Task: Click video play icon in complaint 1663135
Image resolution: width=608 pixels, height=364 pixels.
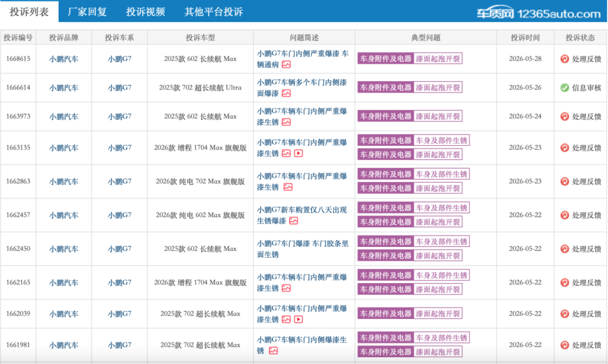Action: (298, 154)
